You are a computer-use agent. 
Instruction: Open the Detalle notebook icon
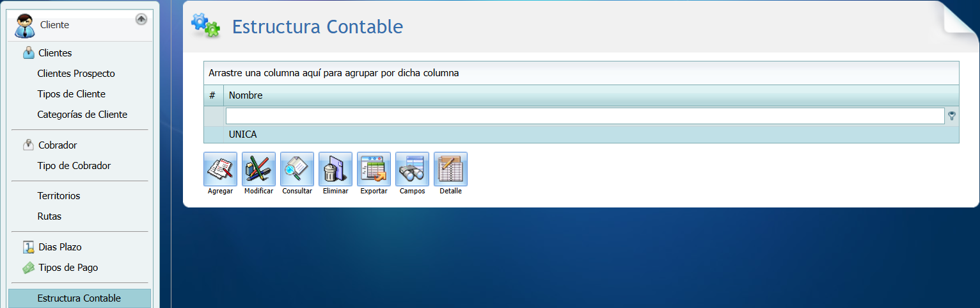[450, 169]
